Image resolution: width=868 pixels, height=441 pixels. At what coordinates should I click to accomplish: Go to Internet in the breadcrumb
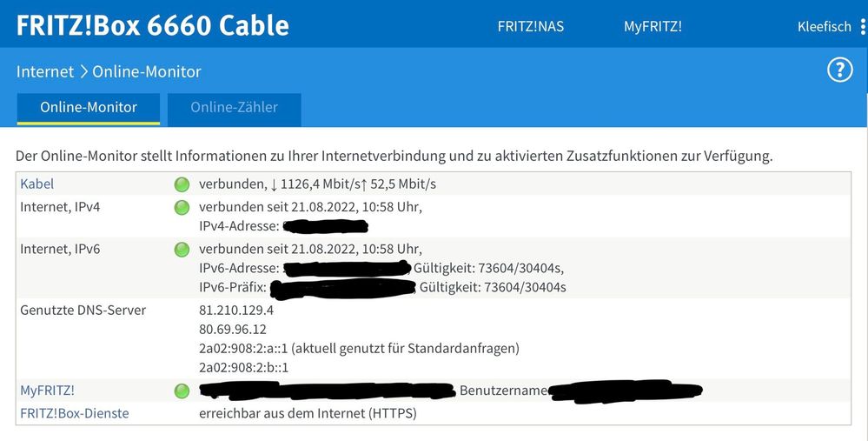(44, 71)
